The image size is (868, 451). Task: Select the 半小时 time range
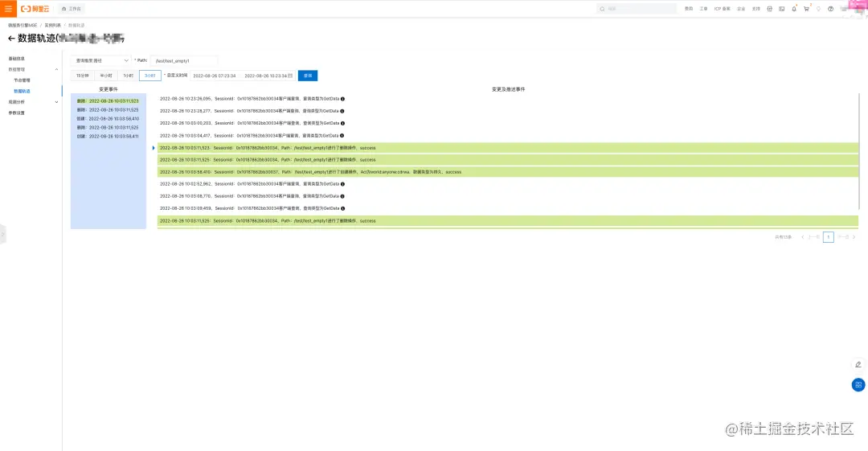pyautogui.click(x=106, y=76)
